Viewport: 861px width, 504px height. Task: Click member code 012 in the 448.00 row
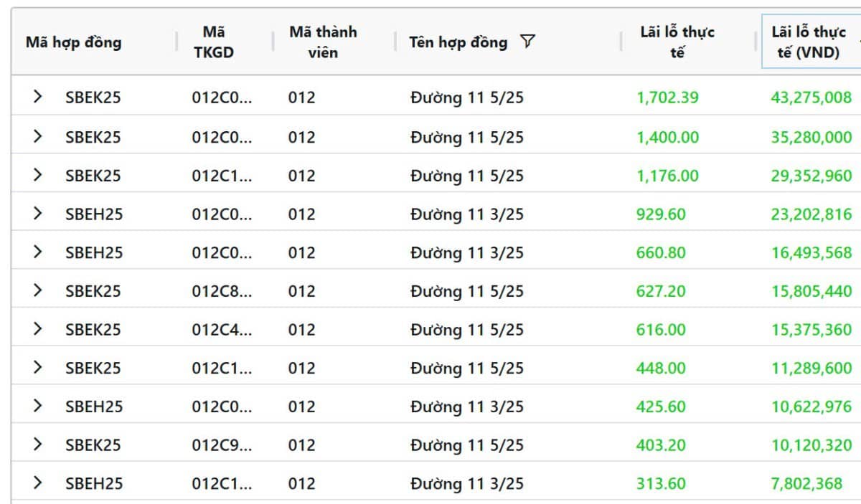coord(302,368)
